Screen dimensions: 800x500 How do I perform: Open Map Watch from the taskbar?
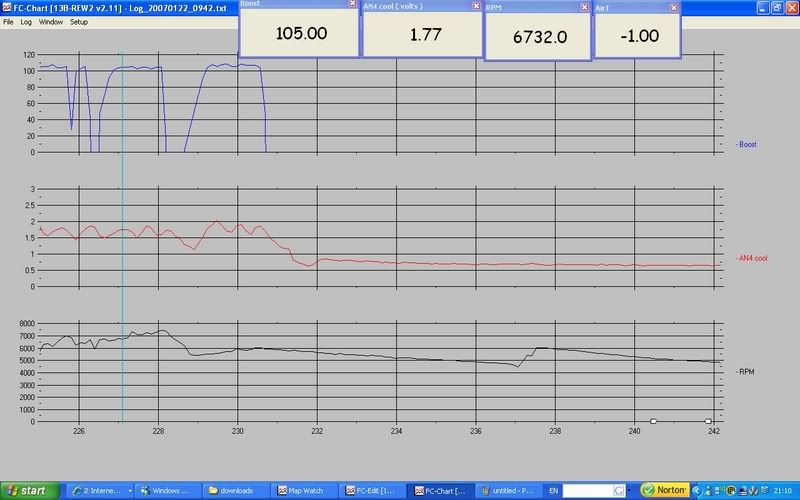[x=305, y=490]
